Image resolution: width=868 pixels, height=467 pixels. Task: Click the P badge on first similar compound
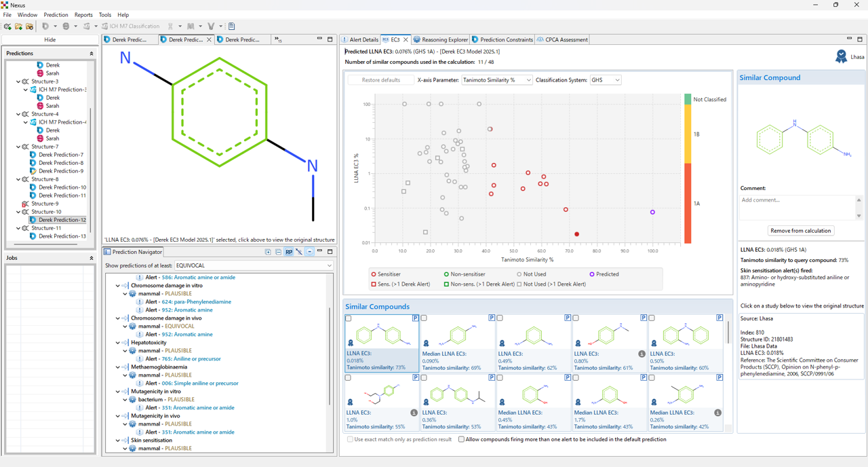point(416,318)
